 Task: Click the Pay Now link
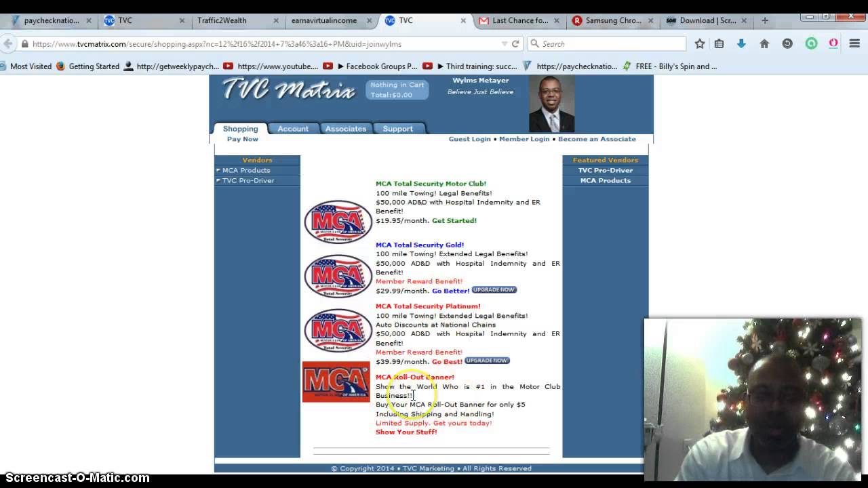(x=242, y=139)
